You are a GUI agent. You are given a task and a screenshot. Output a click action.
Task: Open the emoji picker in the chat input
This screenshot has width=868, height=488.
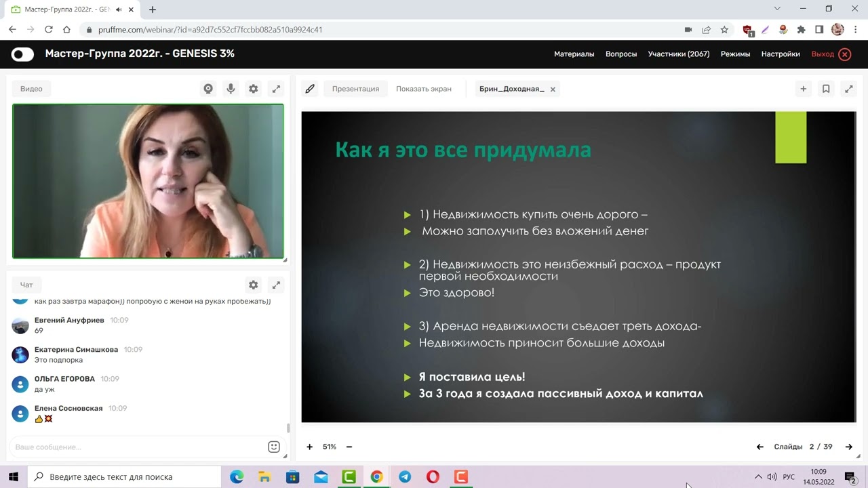(273, 447)
